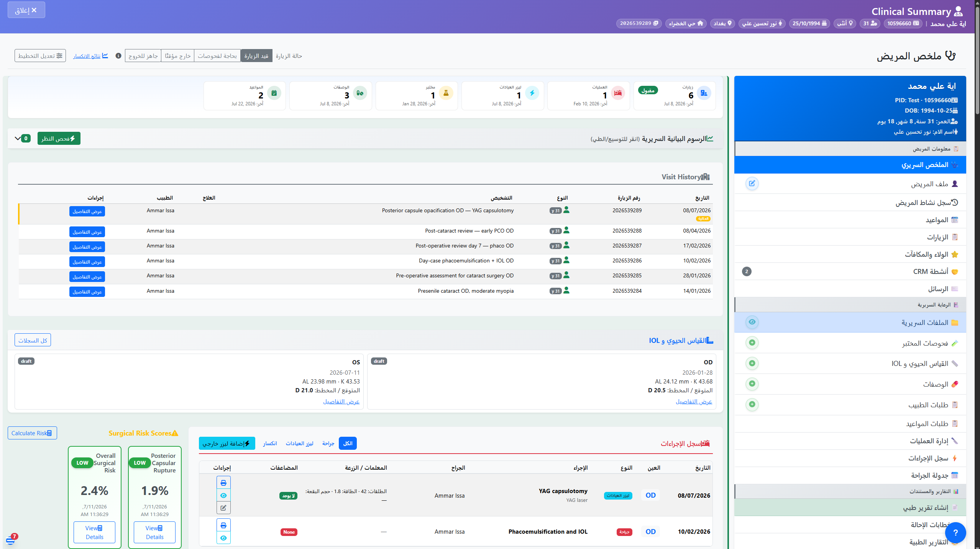The image size is (980, 549).
Task: Set visit status to جاهز للخروج
Action: tap(143, 56)
